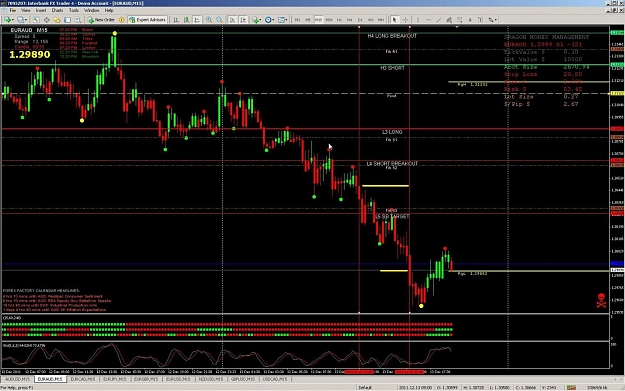The width and height of the screenshot is (625, 391).
Task: Select the Crosshair tool
Action: coord(405,20)
